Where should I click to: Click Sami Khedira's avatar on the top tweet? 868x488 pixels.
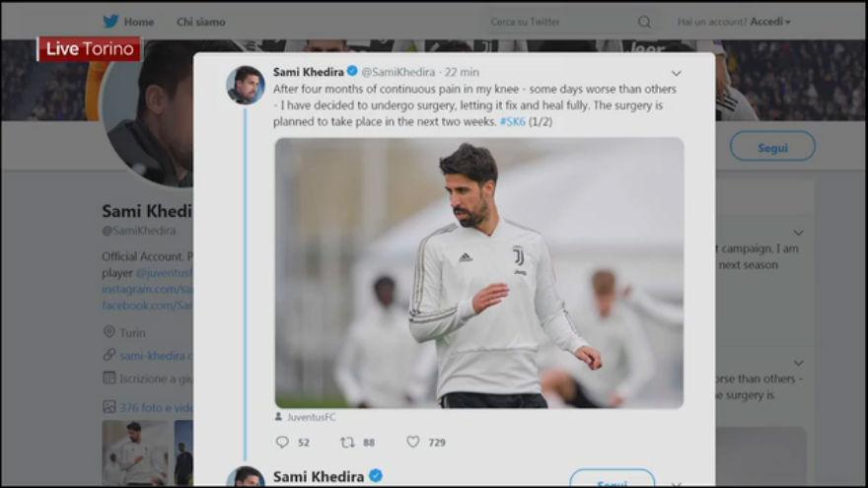pos(245,85)
